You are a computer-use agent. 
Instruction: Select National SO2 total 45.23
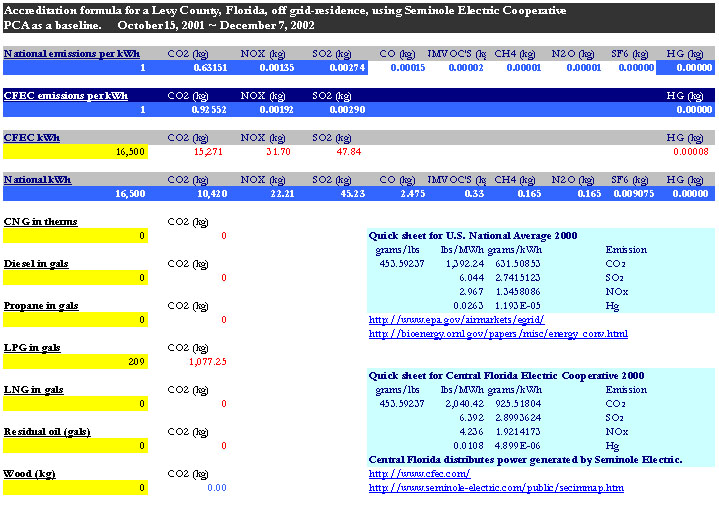[x=353, y=194]
